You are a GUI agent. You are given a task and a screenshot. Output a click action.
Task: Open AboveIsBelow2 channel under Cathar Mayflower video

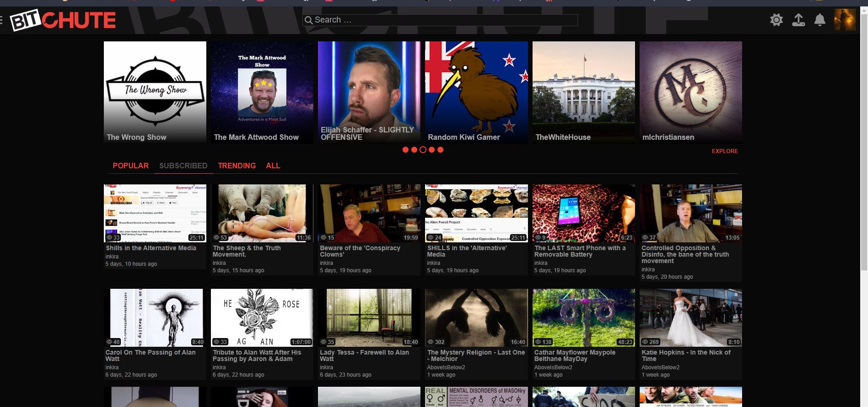[x=553, y=367]
